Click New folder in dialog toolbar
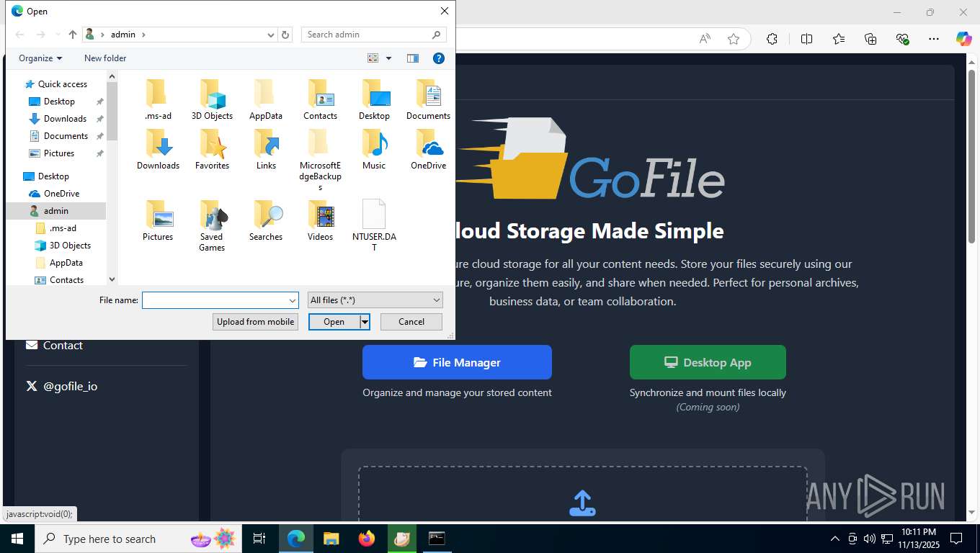The image size is (980, 553). (x=105, y=58)
